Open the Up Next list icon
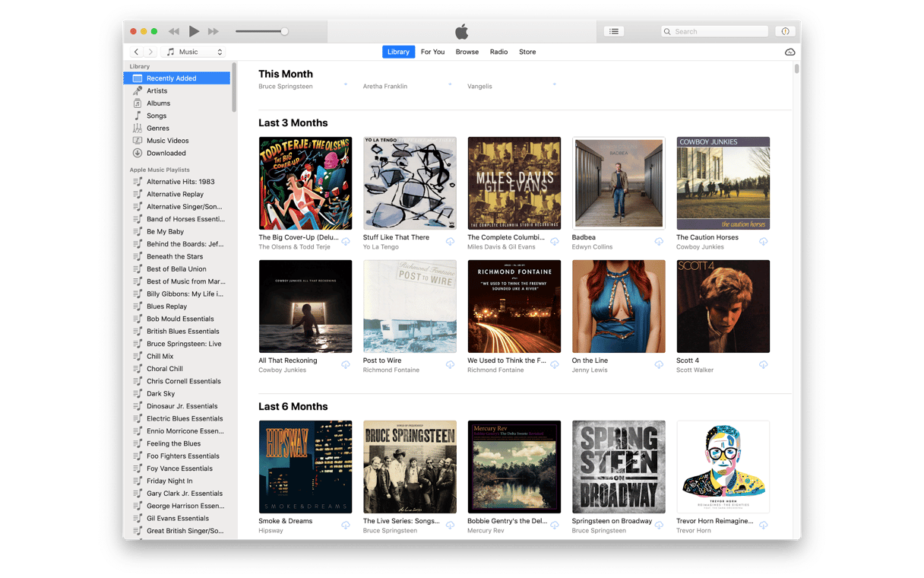The image size is (924, 578). (614, 31)
